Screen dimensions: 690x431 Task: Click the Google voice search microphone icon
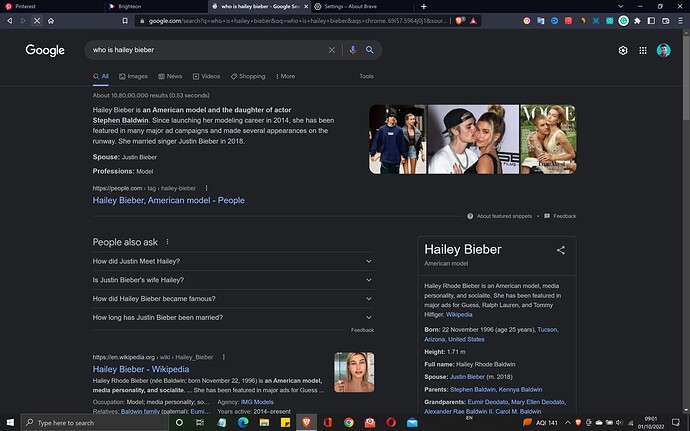[x=352, y=50]
